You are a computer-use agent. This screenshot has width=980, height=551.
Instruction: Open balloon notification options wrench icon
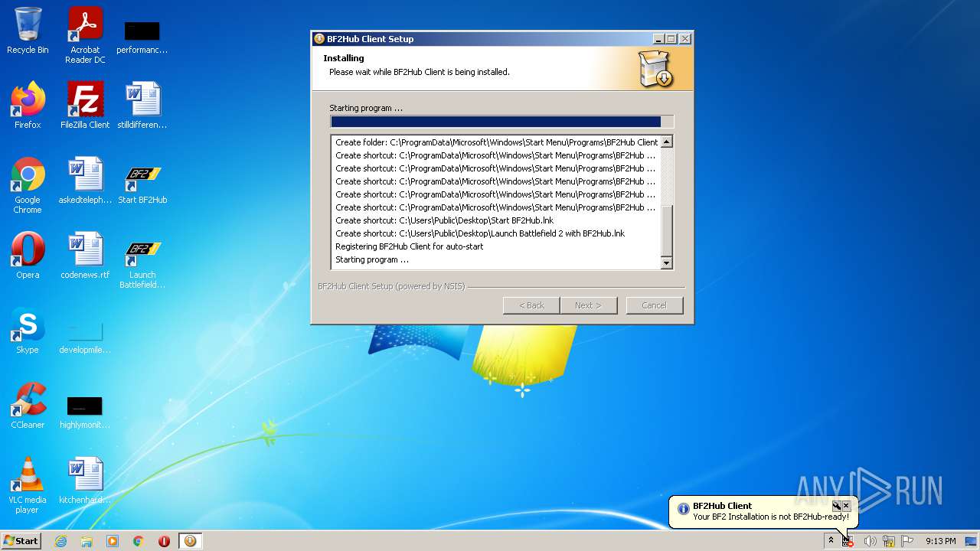click(x=836, y=506)
